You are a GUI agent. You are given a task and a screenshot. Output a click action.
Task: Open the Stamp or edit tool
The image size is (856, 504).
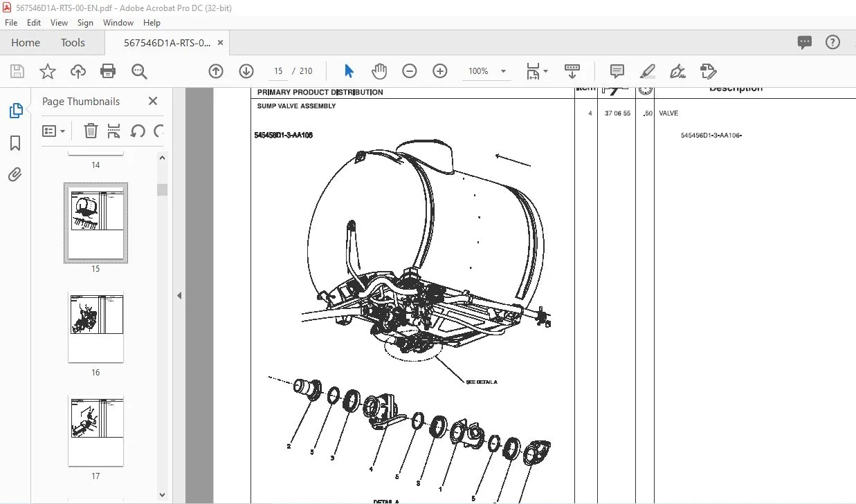(708, 71)
